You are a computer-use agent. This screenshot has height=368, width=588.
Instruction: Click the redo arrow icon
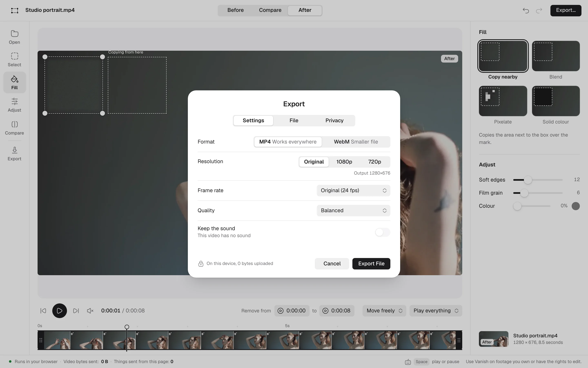[539, 10]
